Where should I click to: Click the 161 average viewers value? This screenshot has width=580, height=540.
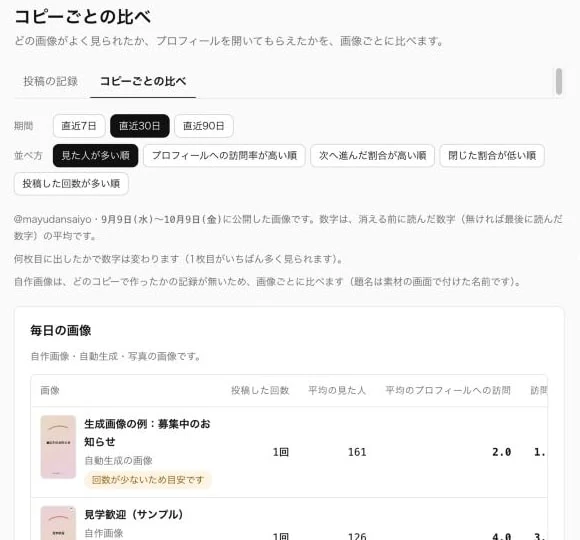point(357,452)
